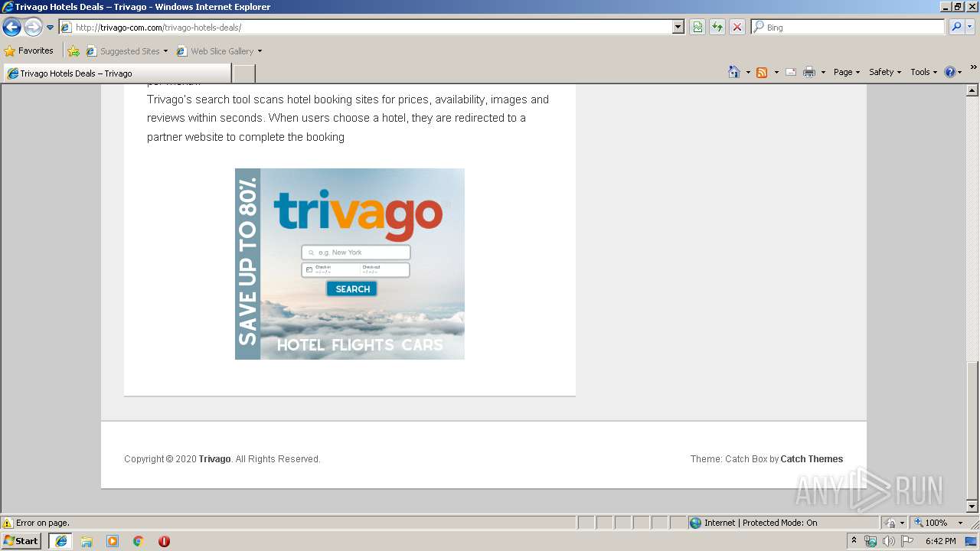
Task: Click the search magnifier button
Action: point(956,28)
